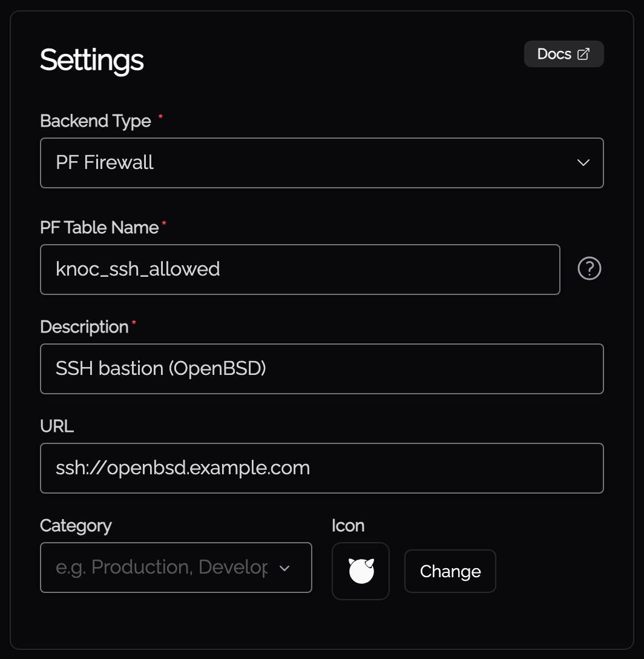Click the BSD daemon icon preview
The image size is (644, 659).
pos(361,571)
